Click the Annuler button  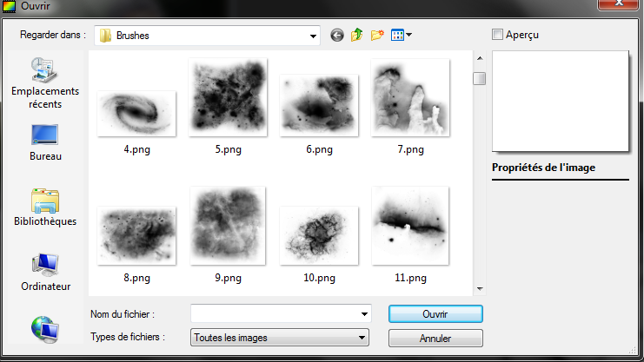click(x=435, y=339)
